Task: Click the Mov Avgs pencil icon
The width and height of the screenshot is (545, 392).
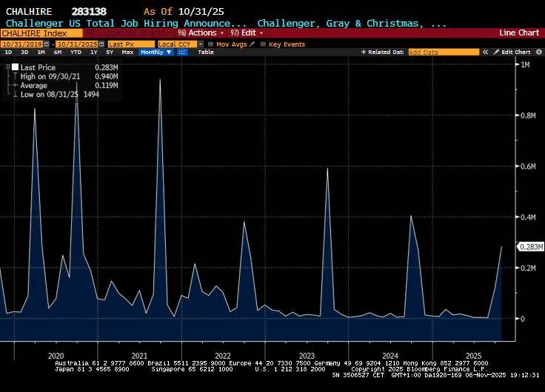Action: pyautogui.click(x=252, y=44)
